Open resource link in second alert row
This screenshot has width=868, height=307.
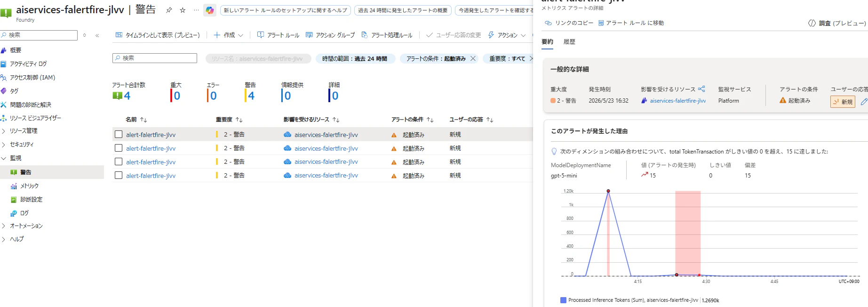click(x=326, y=148)
